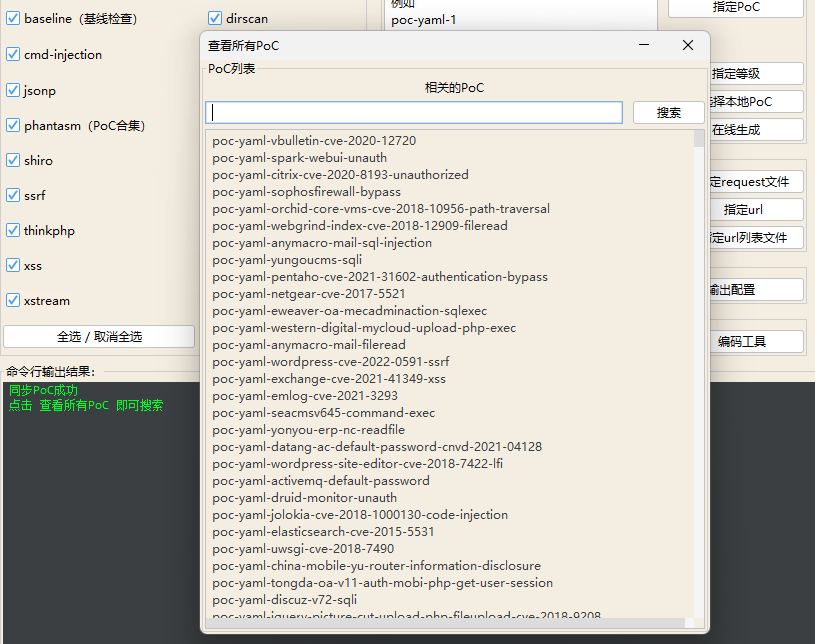Click the 搜索 search button
This screenshot has height=644, width=815.
(x=667, y=111)
